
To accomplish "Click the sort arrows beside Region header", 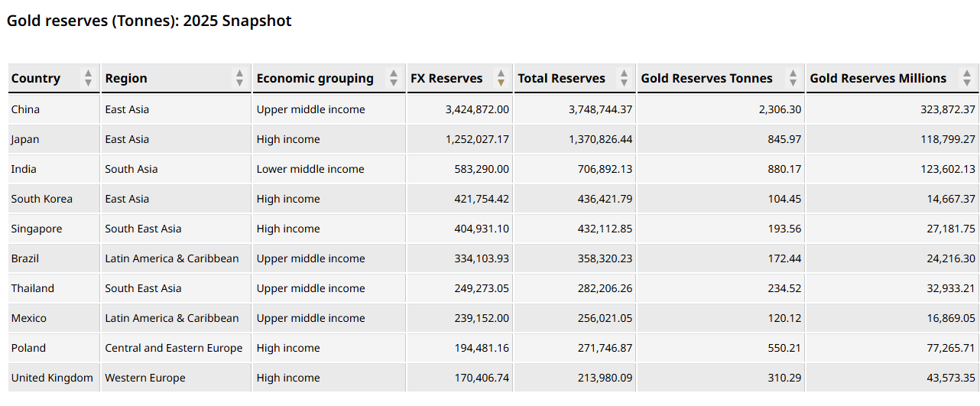I will pyautogui.click(x=239, y=78).
